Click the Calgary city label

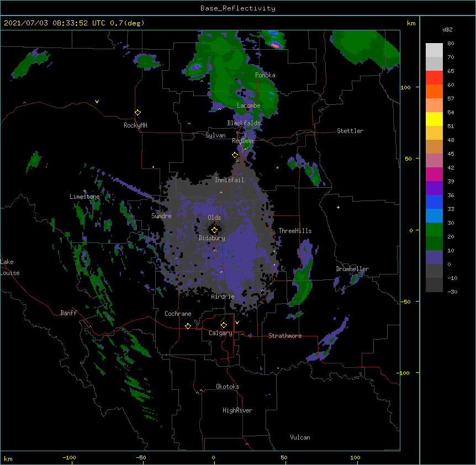(220, 333)
